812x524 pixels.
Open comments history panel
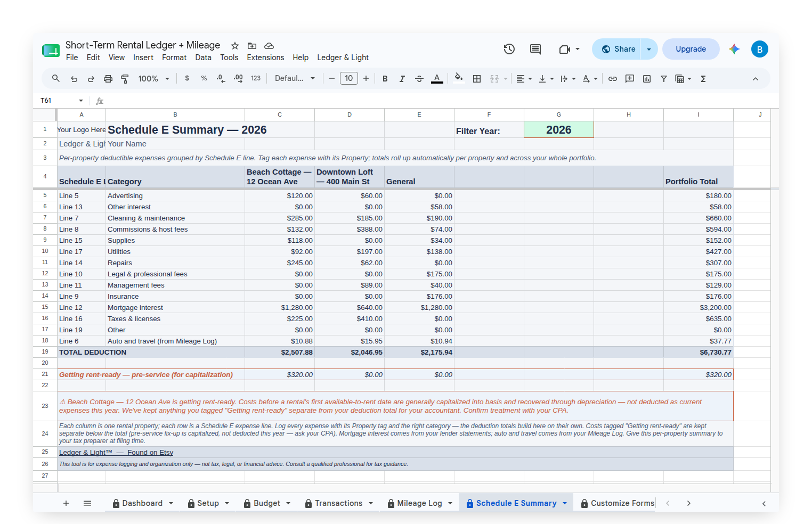tap(535, 49)
